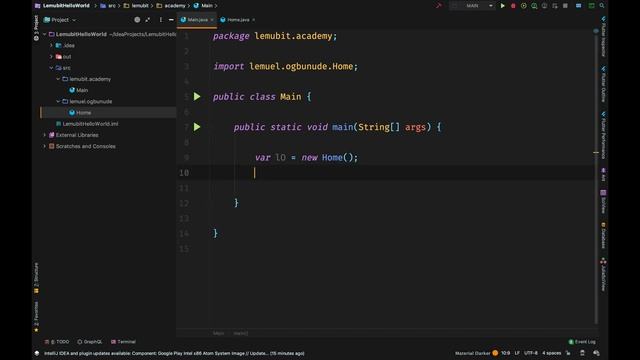Click the run with coverage icon
The image size is (640, 360).
tap(524, 6)
